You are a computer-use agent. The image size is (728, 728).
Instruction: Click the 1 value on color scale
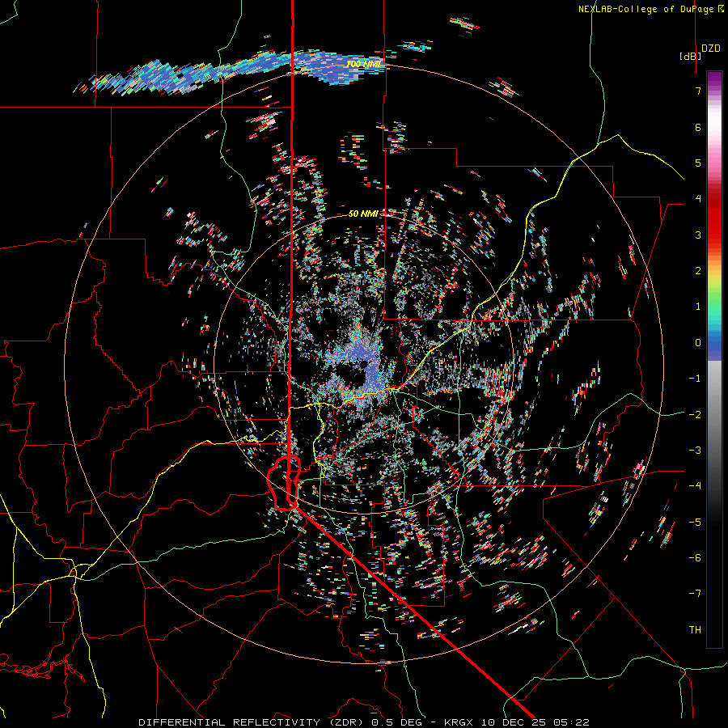point(698,307)
